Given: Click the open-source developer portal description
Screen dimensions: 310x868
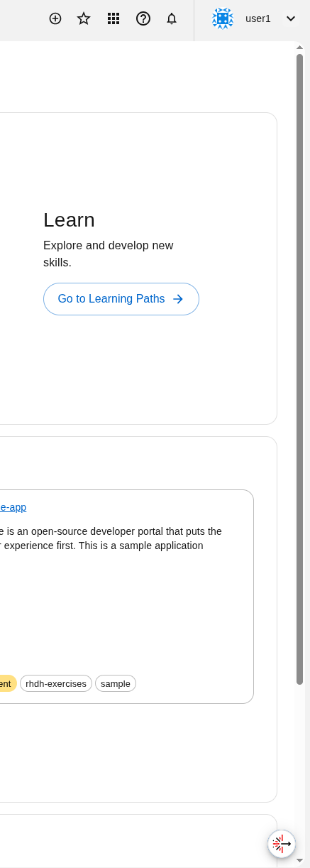Looking at the screenshot, I should (x=111, y=538).
